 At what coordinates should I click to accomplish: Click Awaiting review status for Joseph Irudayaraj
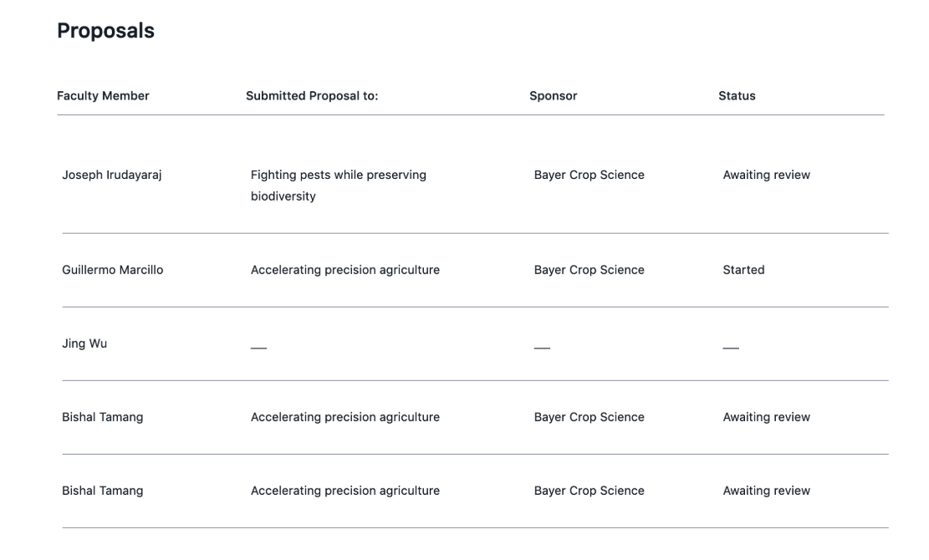click(x=766, y=176)
